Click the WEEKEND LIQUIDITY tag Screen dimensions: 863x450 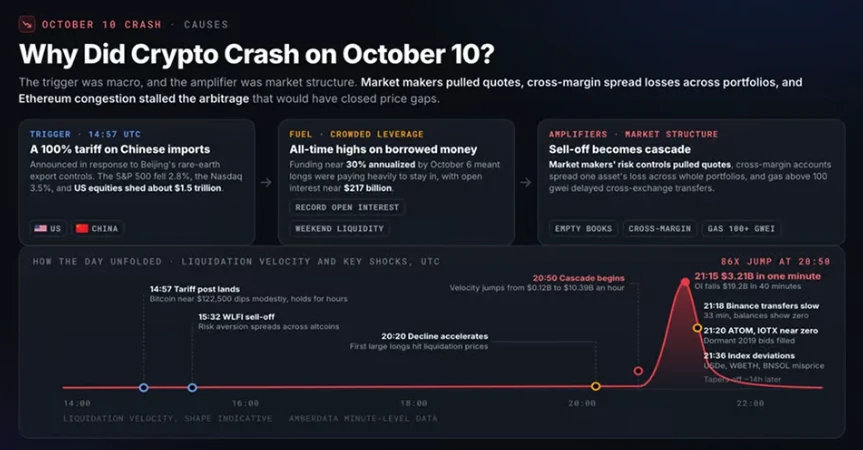tap(340, 228)
